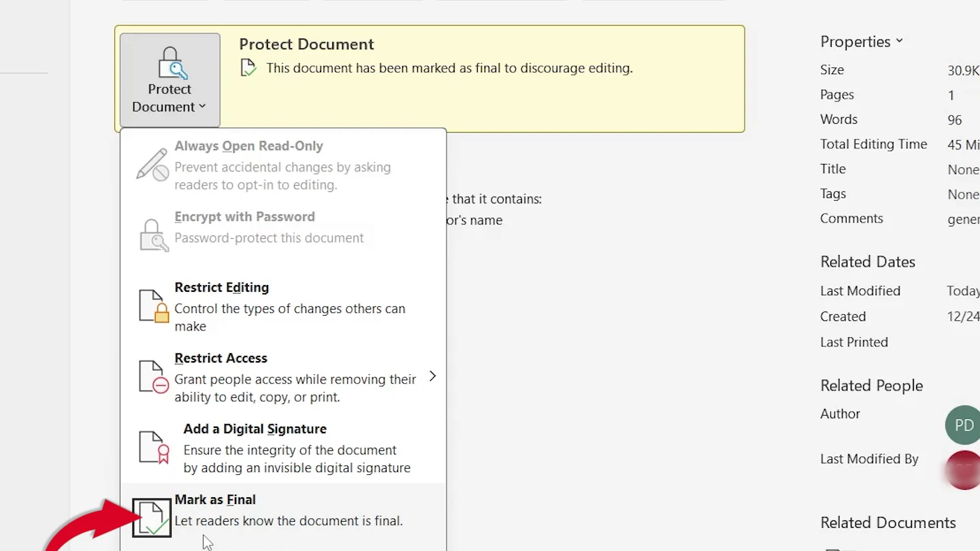Click the Mark as Final checkmark icon
980x551 pixels.
tap(152, 518)
